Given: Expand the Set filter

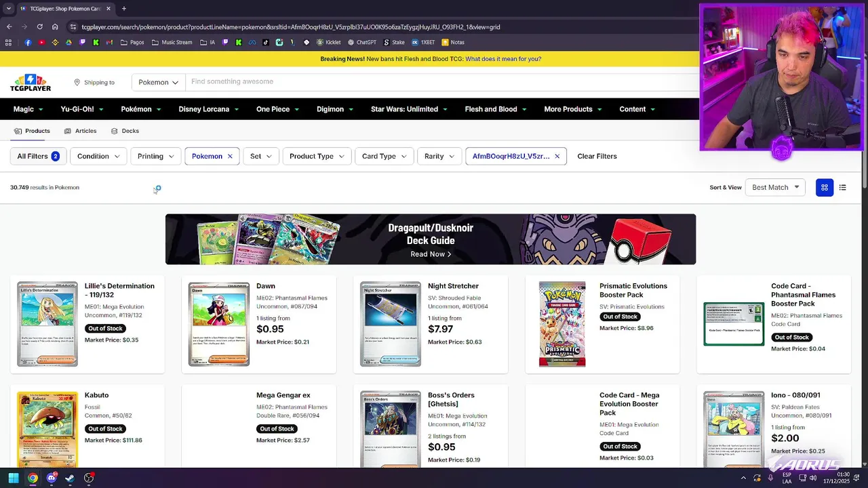Looking at the screenshot, I should click(260, 157).
